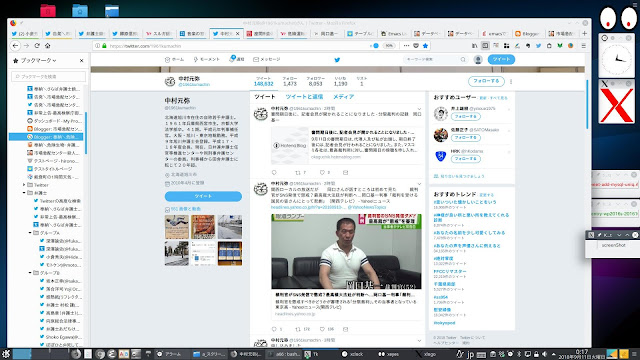This screenshot has height=360, width=640.
Task: Reload the current page
Action: click(37, 46)
